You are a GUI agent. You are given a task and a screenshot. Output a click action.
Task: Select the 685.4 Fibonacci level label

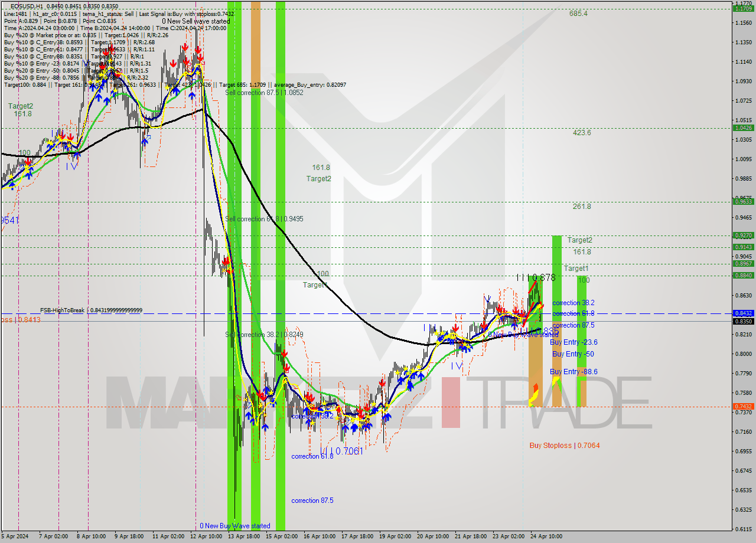pos(578,13)
